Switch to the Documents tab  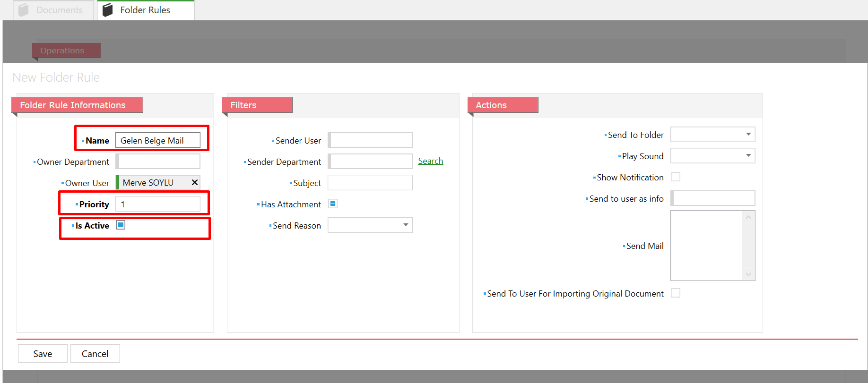[59, 10]
